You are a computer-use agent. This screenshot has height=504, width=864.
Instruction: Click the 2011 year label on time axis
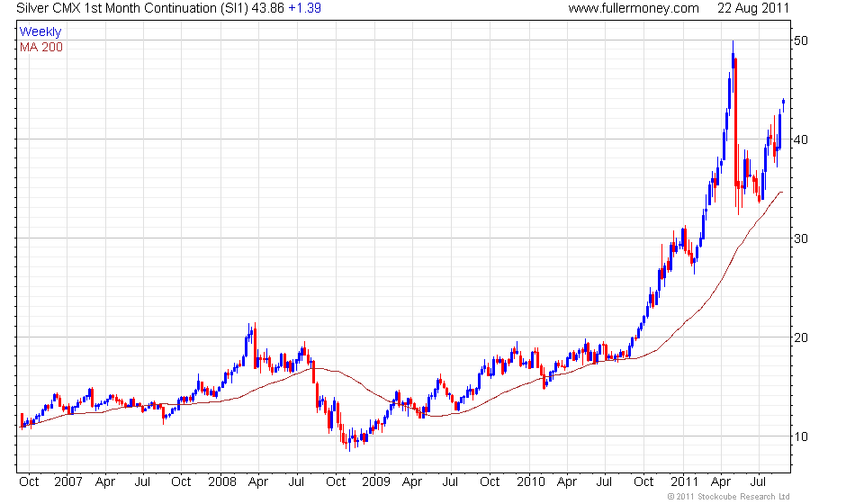pos(684,482)
